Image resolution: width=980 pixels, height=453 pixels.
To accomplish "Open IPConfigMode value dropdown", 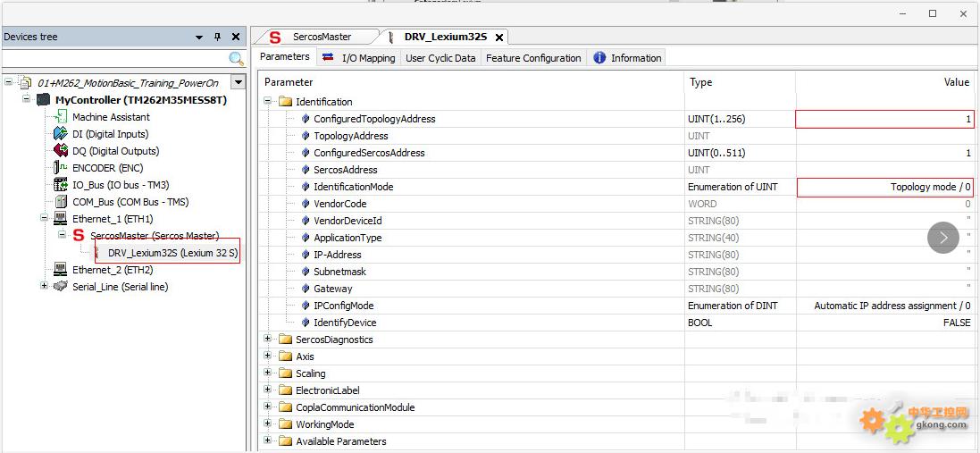I will click(x=884, y=306).
